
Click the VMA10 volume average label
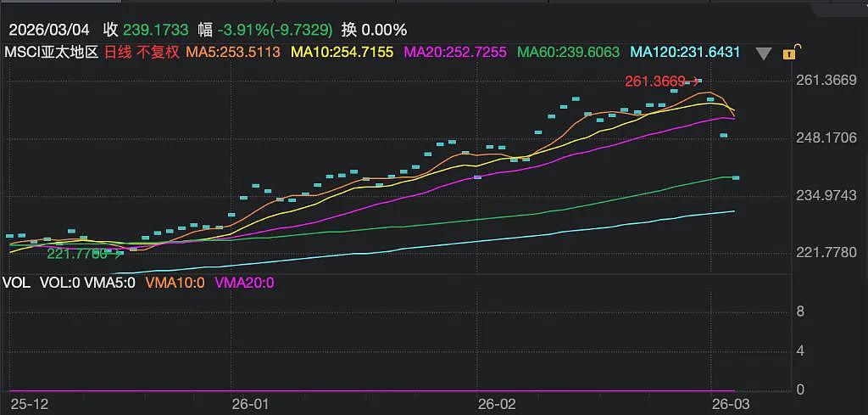click(175, 283)
